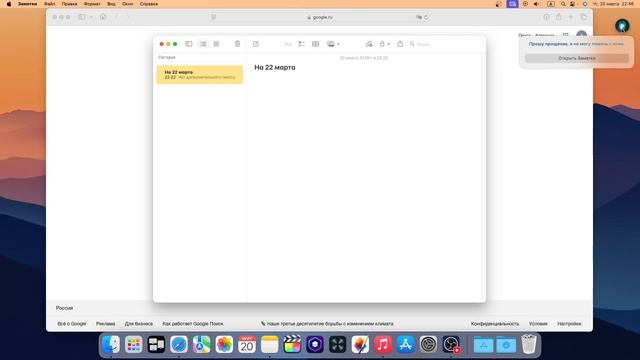The image size is (640, 360).
Task: Open Maps from the Dock
Action: (202, 344)
